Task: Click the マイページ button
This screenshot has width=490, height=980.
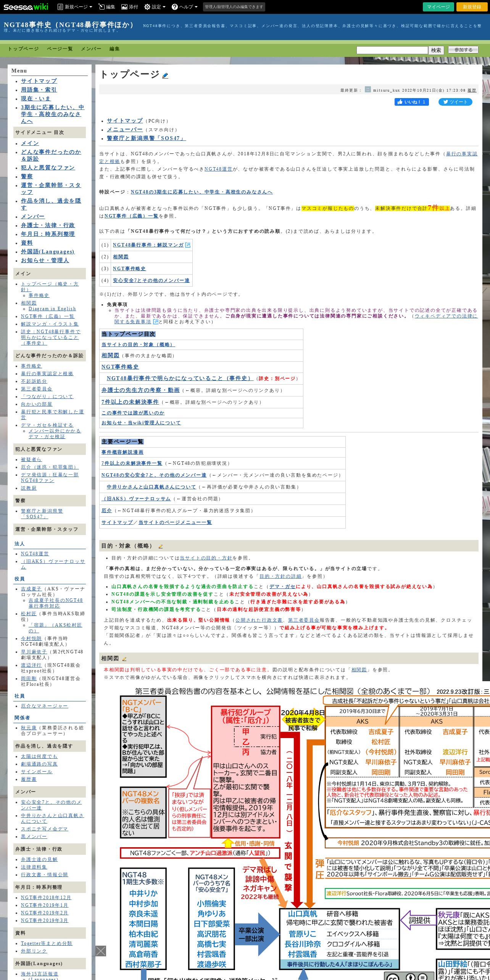Action: tap(438, 7)
